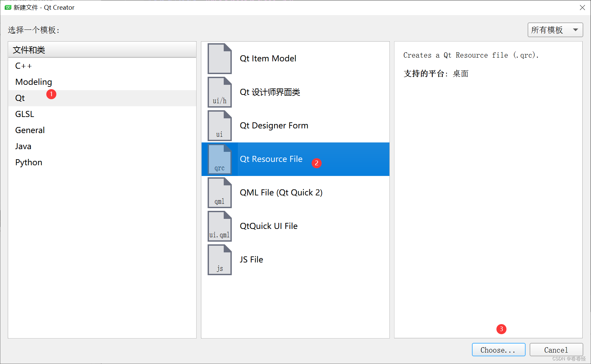Image resolution: width=591 pixels, height=364 pixels.
Task: Click the js file icon for JS File
Action: pyautogui.click(x=219, y=260)
